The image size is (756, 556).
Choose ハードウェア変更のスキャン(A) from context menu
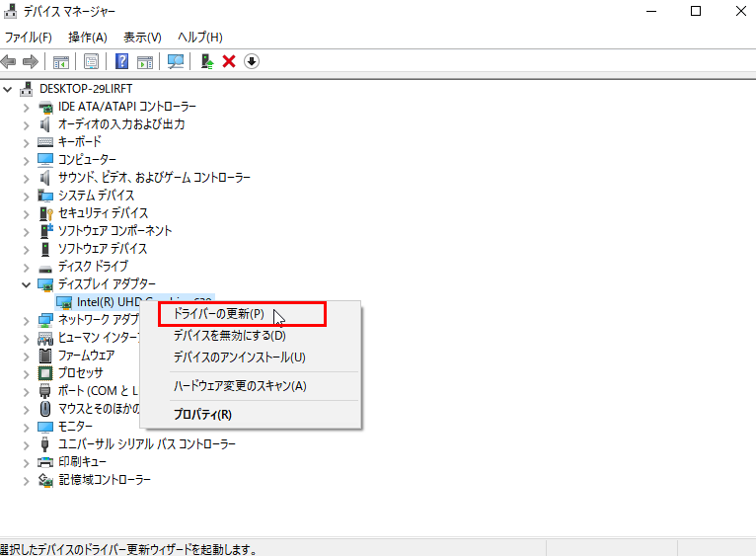pos(251,385)
